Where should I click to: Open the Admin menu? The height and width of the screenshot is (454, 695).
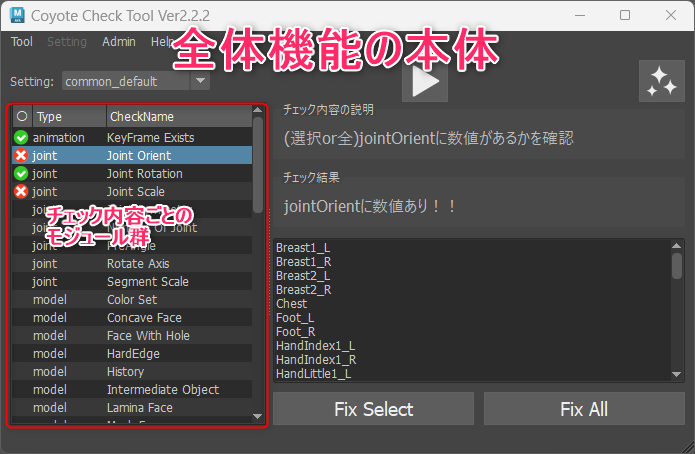coord(119,42)
